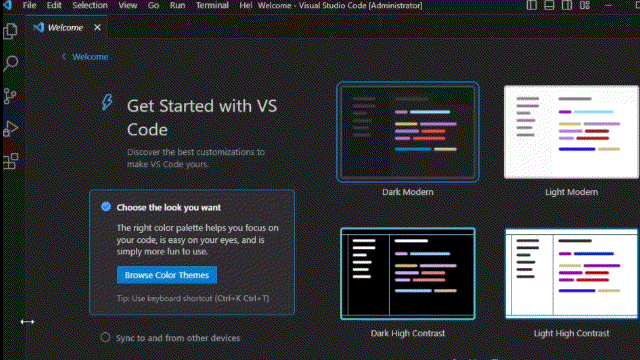
Task: Choose the Light High Contrast theme preview
Action: [571, 273]
